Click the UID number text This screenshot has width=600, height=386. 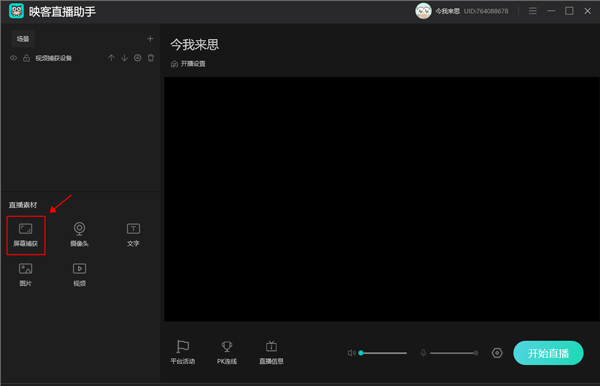[x=486, y=11]
